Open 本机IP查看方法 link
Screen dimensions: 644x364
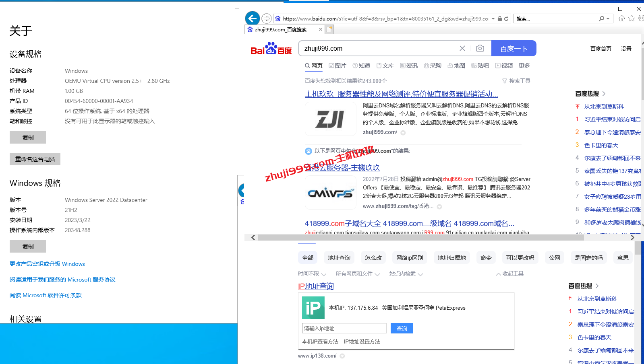320,341
